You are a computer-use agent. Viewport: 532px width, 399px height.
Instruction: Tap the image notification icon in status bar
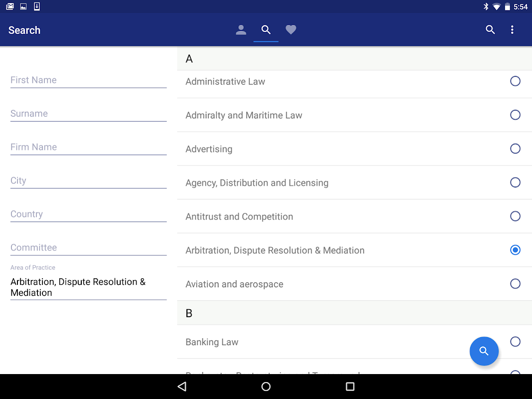[x=23, y=6]
